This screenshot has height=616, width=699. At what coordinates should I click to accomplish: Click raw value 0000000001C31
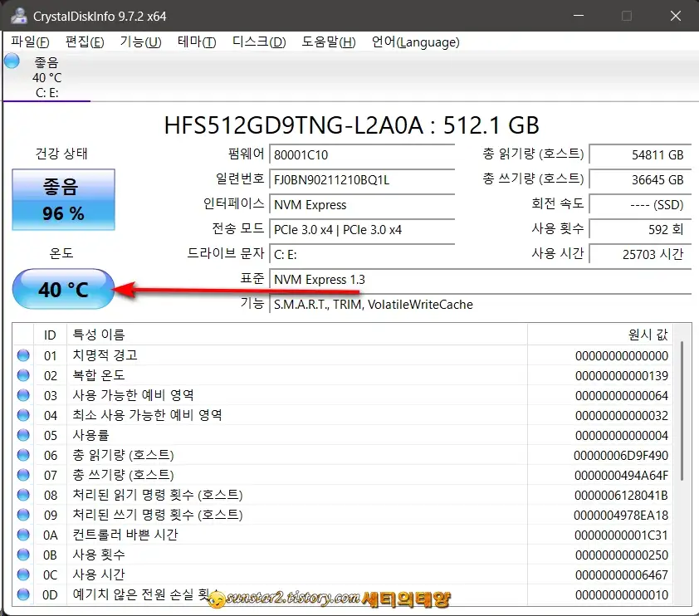(x=621, y=535)
